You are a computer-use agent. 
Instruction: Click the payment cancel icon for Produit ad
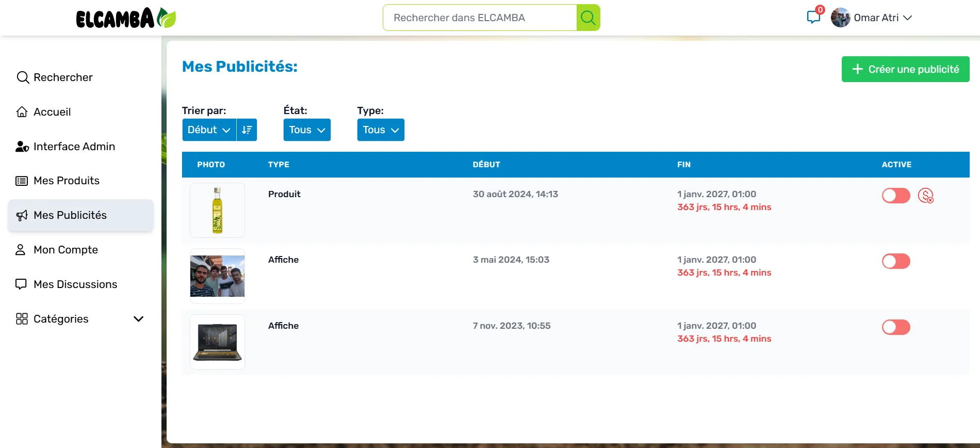pyautogui.click(x=926, y=196)
